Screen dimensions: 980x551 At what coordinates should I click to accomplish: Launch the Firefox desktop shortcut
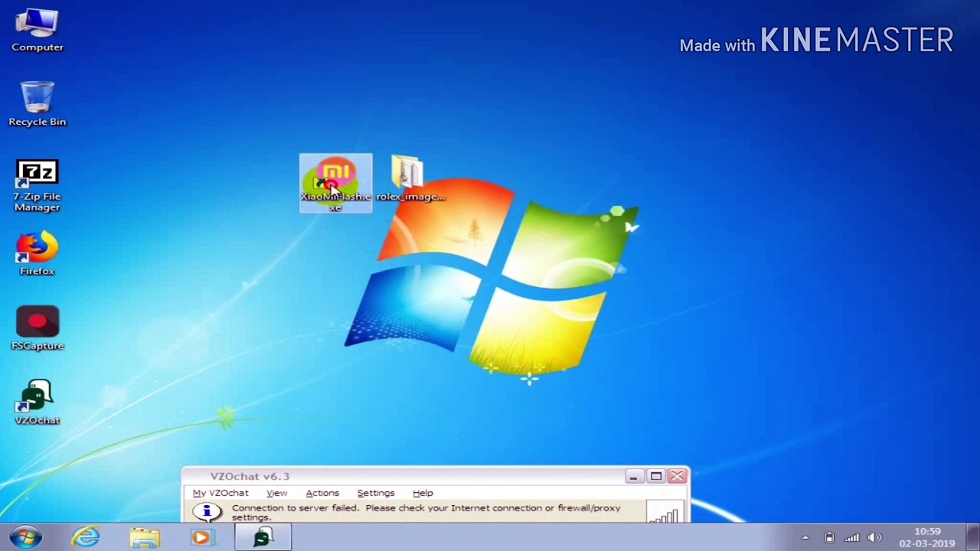click(x=38, y=254)
